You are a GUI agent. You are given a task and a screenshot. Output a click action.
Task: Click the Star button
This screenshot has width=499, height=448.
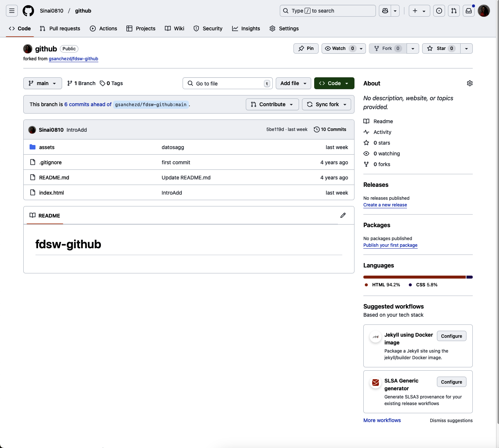click(x=441, y=48)
